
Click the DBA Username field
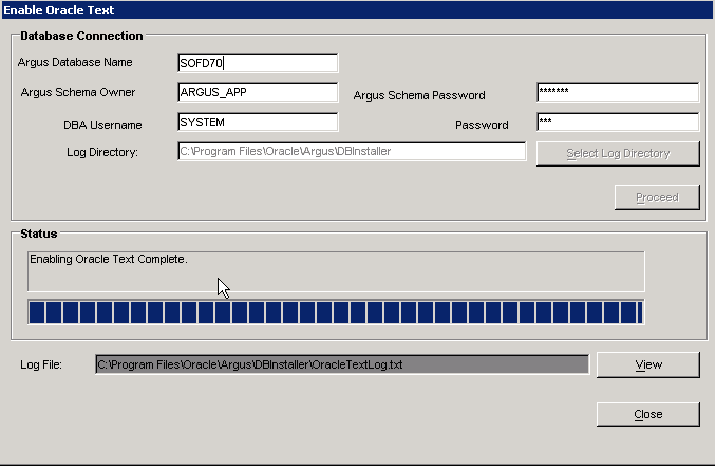pos(258,122)
